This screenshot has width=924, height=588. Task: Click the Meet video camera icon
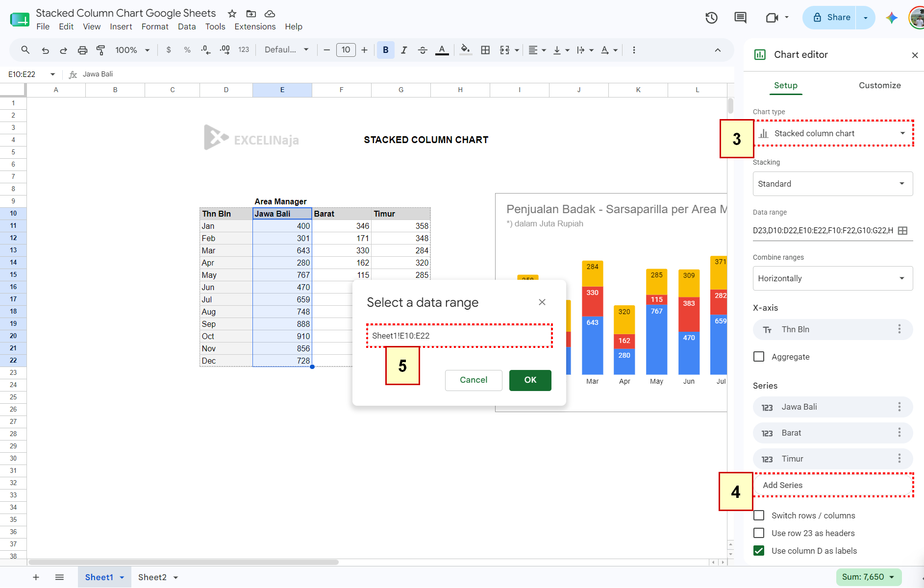click(x=772, y=18)
